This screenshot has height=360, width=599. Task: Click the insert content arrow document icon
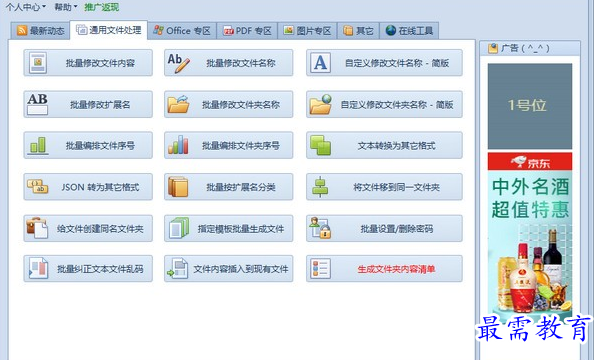pos(178,269)
